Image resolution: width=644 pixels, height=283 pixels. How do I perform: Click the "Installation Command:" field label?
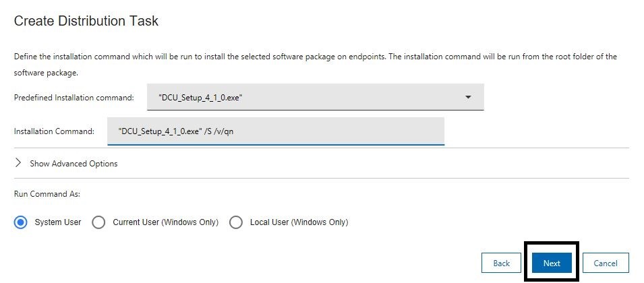coord(54,131)
